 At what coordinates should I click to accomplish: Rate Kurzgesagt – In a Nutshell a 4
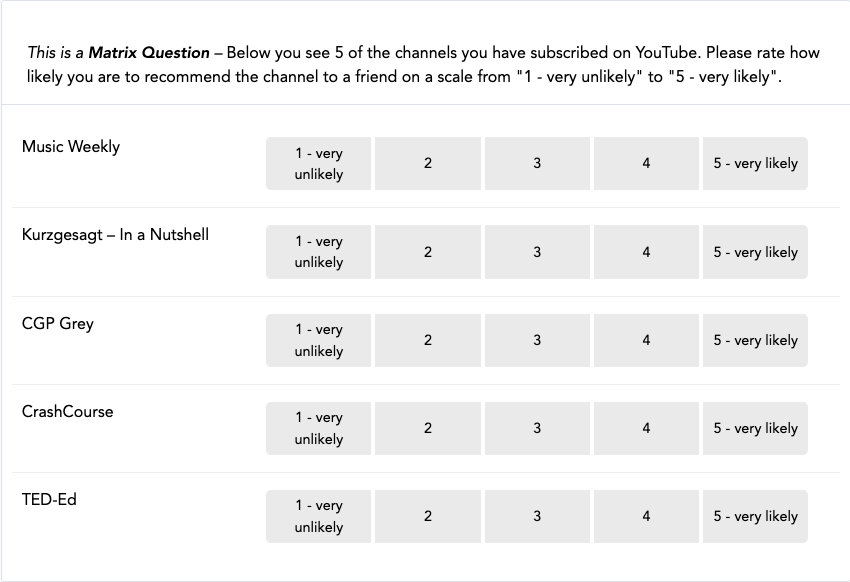point(646,252)
